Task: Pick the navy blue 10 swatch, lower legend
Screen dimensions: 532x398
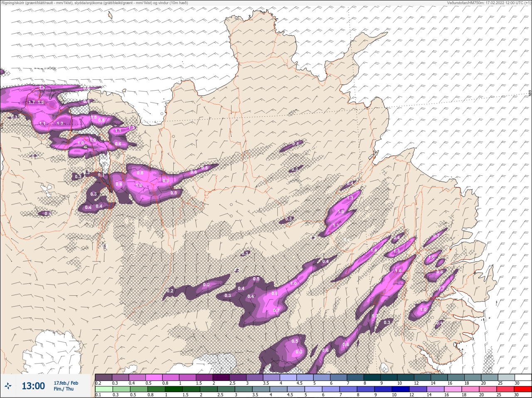Action: 400,389
